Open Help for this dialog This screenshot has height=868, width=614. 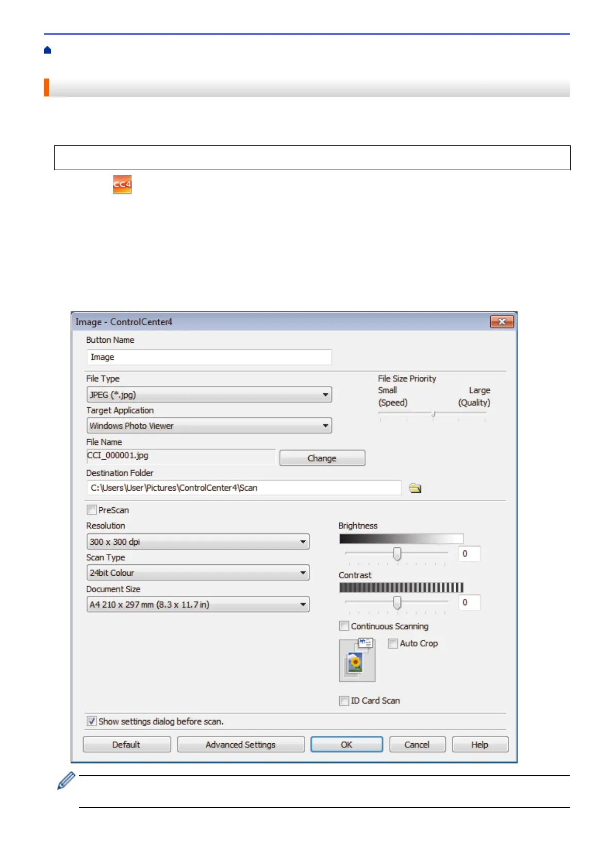click(480, 744)
